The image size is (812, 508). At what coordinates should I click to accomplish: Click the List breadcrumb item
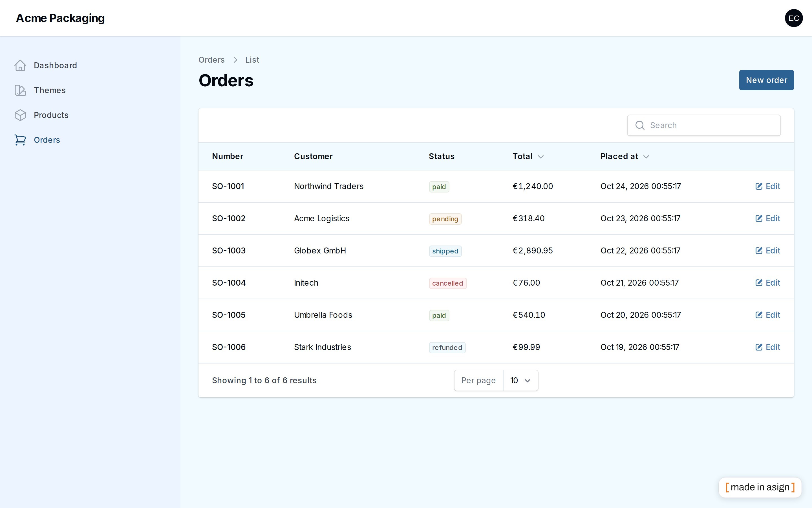pyautogui.click(x=252, y=60)
